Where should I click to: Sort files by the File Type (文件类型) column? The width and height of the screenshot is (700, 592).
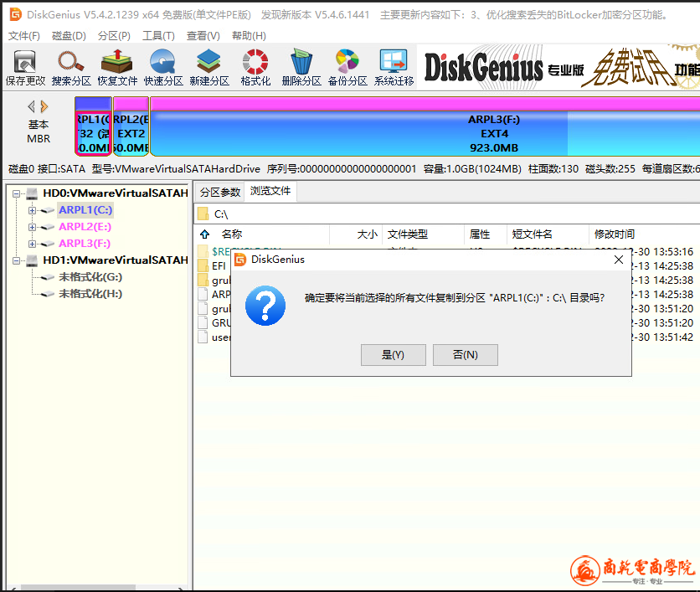(x=423, y=234)
